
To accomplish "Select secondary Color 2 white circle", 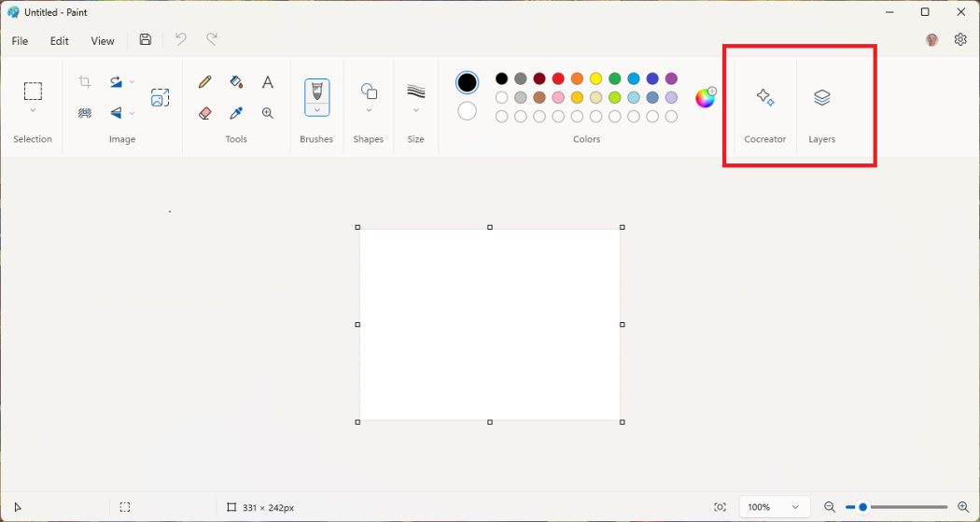I will 467,111.
